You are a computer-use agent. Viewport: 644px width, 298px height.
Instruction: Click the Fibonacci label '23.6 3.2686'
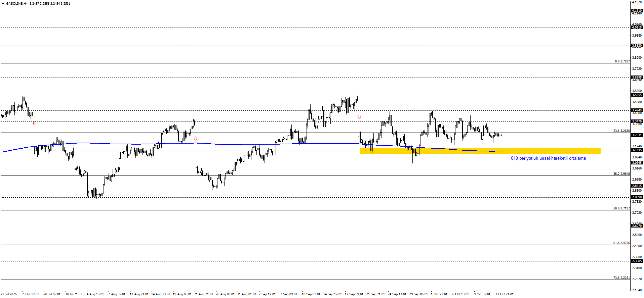[621, 131]
